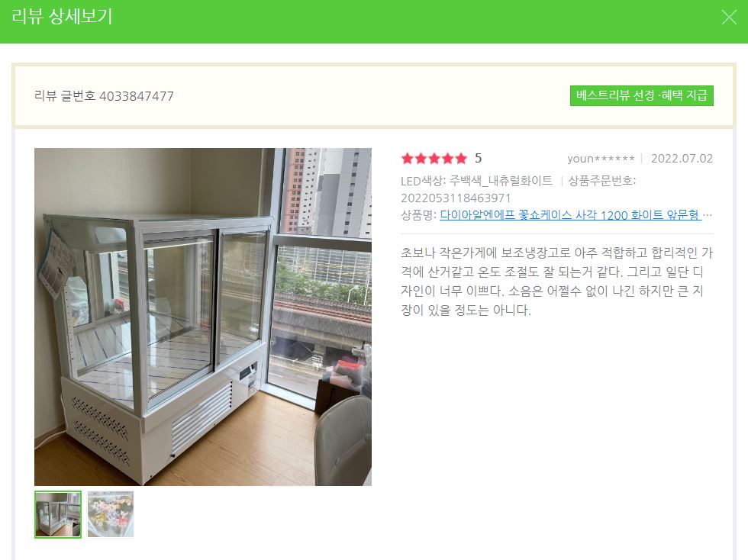Viewport: 748px width, 560px height.
Task: Select the review number 4033847477
Action: (137, 96)
